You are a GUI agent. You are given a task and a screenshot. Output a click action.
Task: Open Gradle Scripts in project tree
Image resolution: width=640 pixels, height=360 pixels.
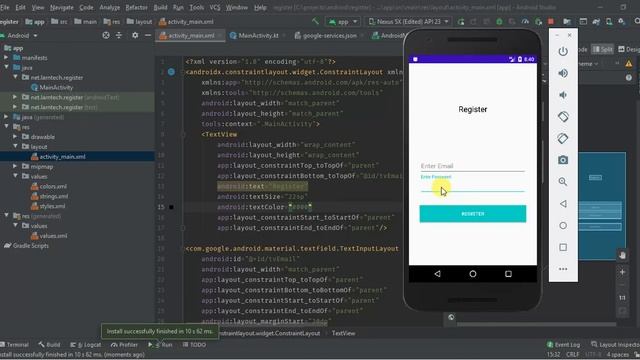pos(26,245)
